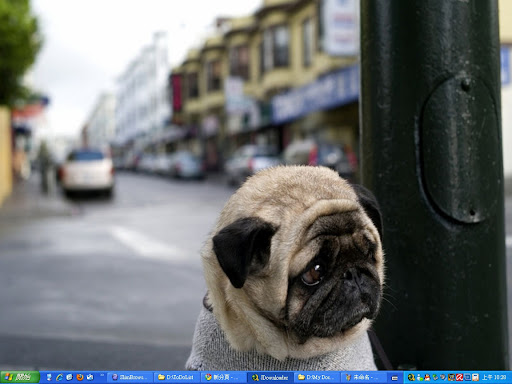This screenshot has width=512, height=384.
Task: Switch to the D:\ToDoList folder window
Action: click(177, 377)
